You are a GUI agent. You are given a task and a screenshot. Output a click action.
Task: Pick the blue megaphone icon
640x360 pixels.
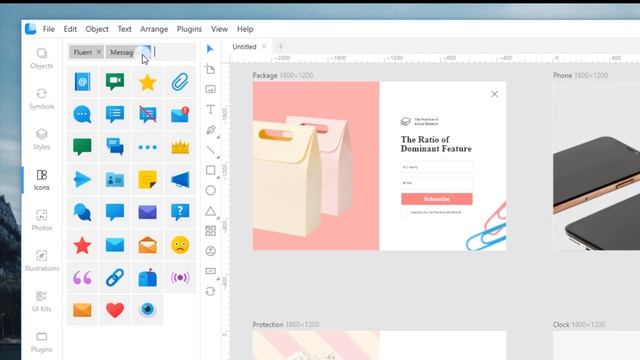click(x=180, y=180)
